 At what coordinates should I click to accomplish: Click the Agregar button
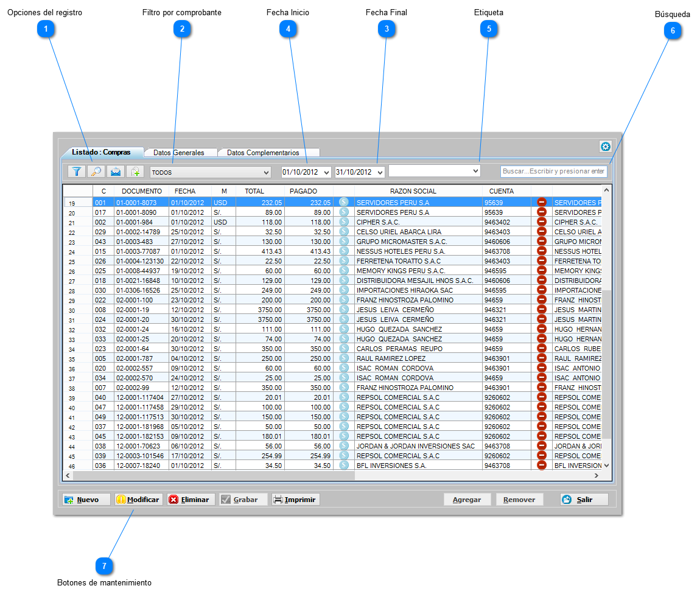pos(467,499)
